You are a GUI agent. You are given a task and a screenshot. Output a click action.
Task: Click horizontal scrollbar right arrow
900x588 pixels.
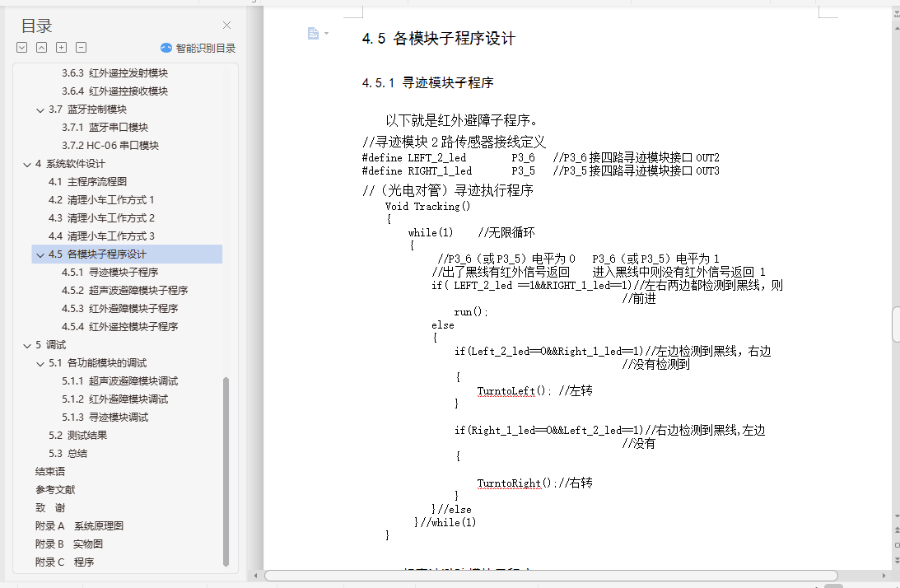(x=884, y=576)
